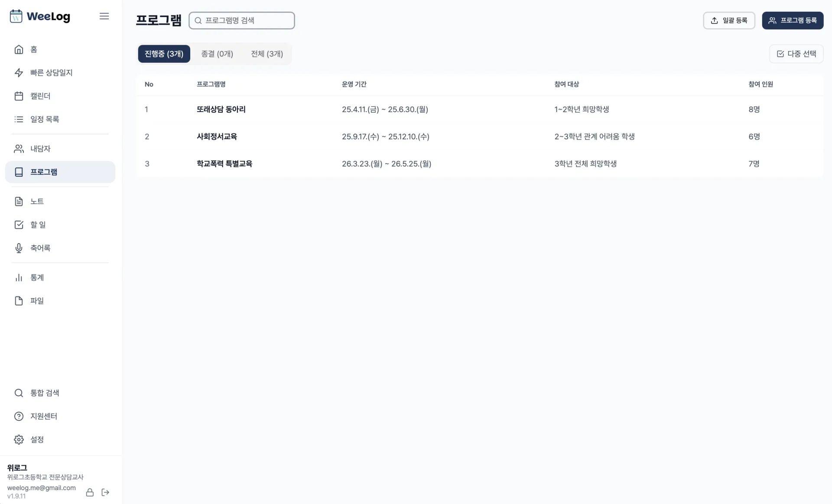Collapse sidebar with hamburger menu icon
This screenshot has height=504, width=832.
tap(104, 16)
